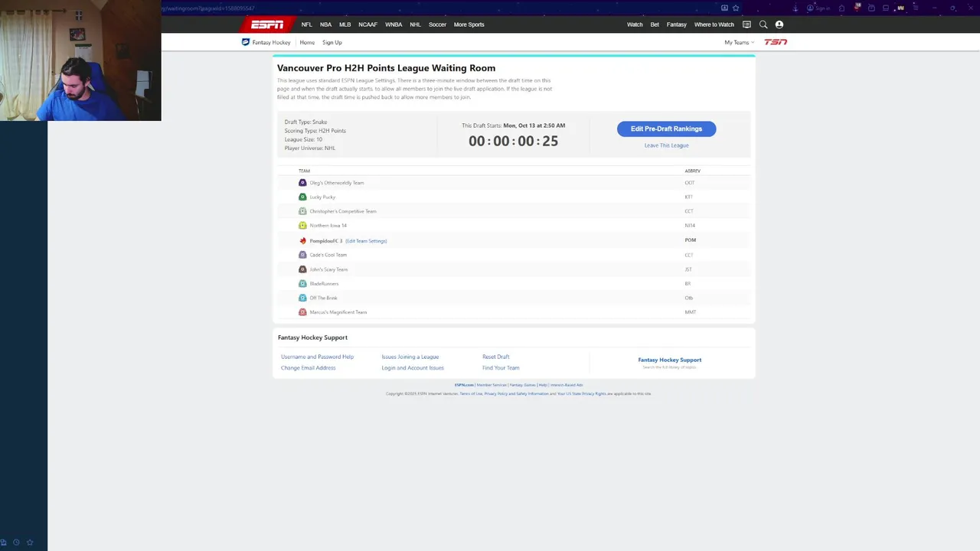Expand the My Teams dropdown
This screenshot has height=551, width=980.
pyautogui.click(x=739, y=42)
